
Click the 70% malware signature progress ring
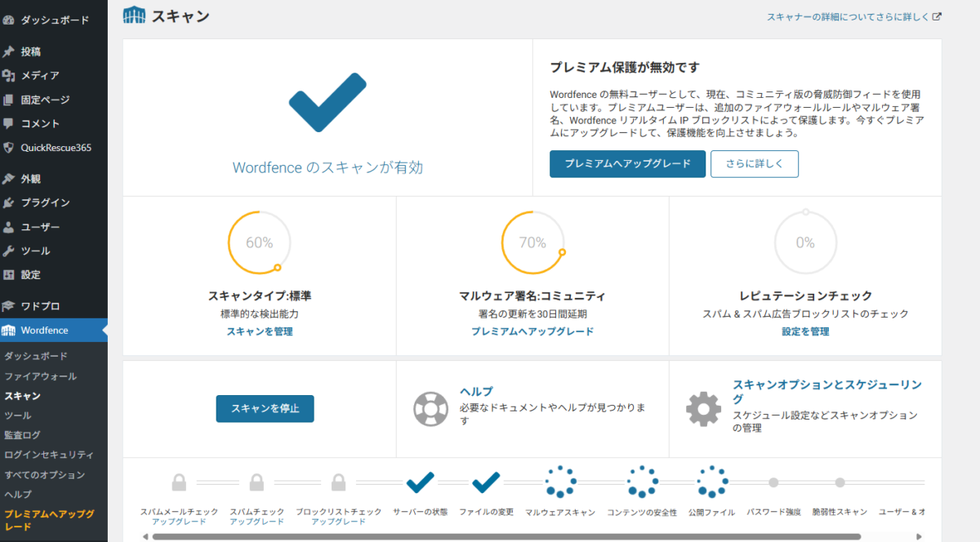pyautogui.click(x=533, y=242)
